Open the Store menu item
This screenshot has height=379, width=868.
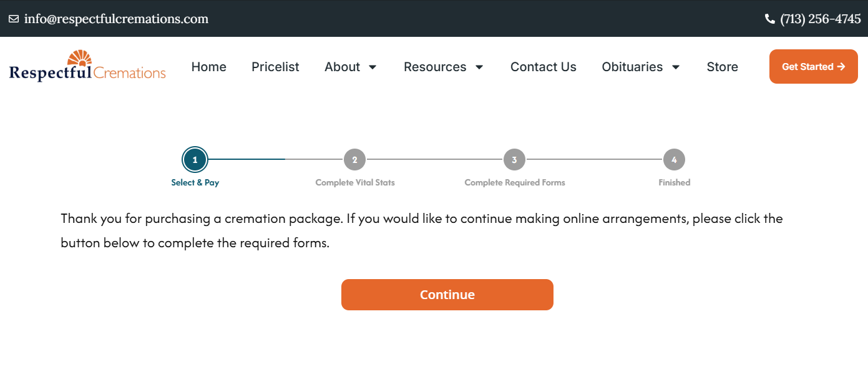[723, 67]
